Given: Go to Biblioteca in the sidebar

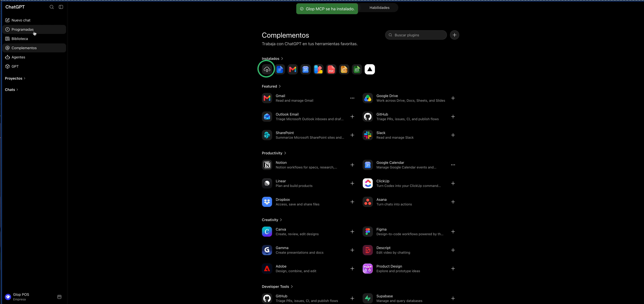Looking at the screenshot, I should [34, 39].
